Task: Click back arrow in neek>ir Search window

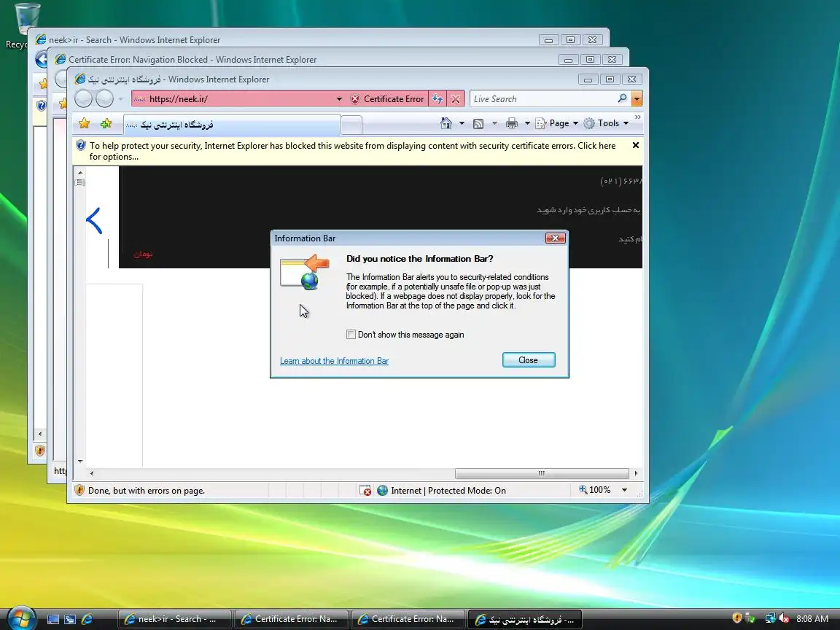Action: click(42, 59)
